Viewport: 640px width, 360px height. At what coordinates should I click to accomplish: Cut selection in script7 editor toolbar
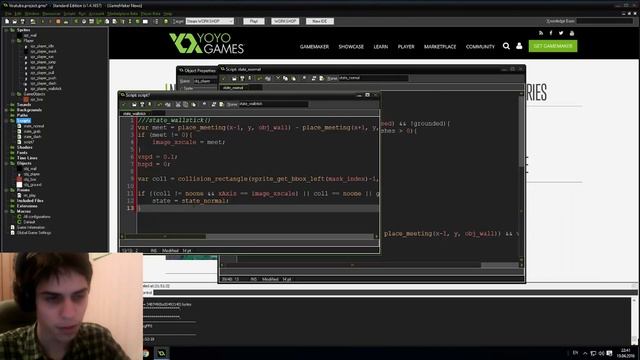(x=178, y=104)
